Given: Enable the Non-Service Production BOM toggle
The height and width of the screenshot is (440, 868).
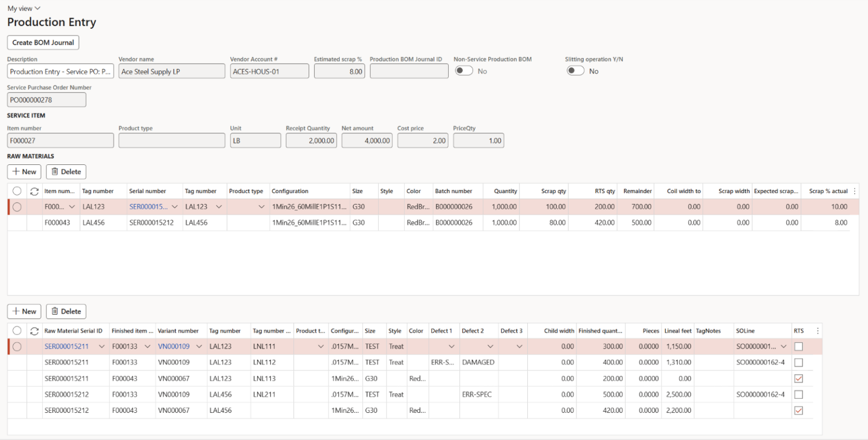Looking at the screenshot, I should (464, 70).
